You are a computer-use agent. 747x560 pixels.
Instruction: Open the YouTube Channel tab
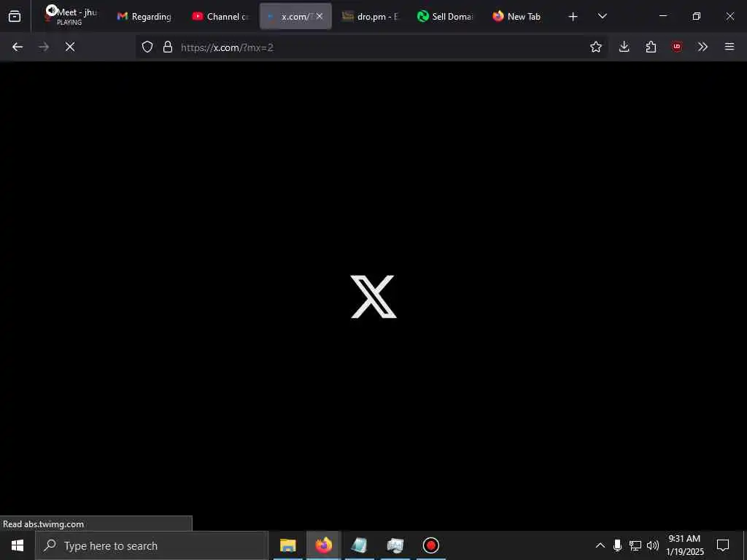click(x=220, y=16)
